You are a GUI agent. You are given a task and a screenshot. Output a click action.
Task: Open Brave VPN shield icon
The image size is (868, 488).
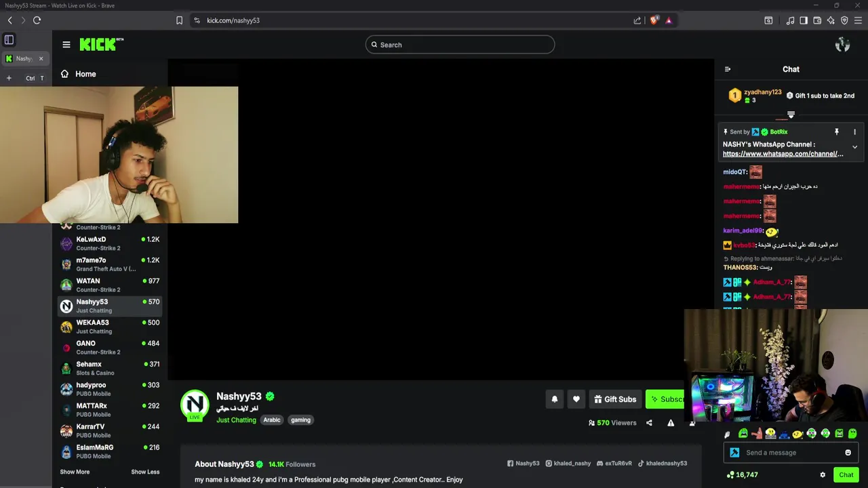tap(844, 20)
